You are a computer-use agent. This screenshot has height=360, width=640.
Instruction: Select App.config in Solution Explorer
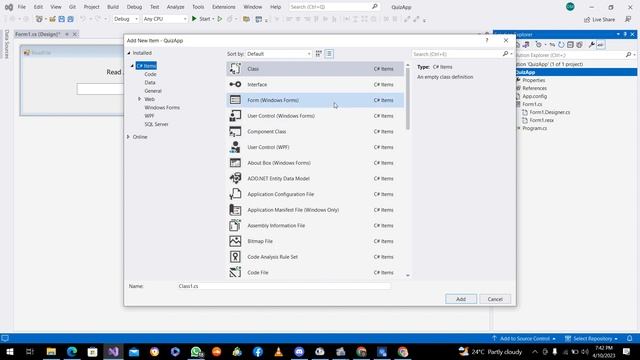click(x=534, y=96)
